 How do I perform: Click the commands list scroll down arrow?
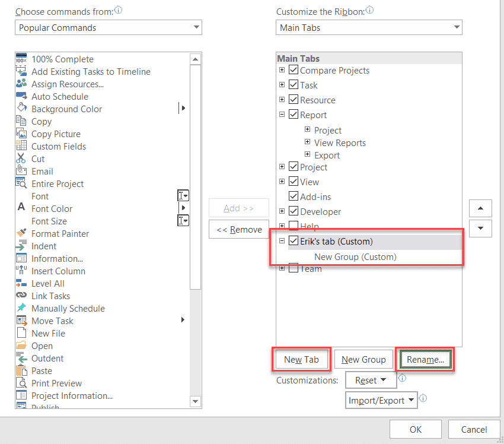click(195, 401)
